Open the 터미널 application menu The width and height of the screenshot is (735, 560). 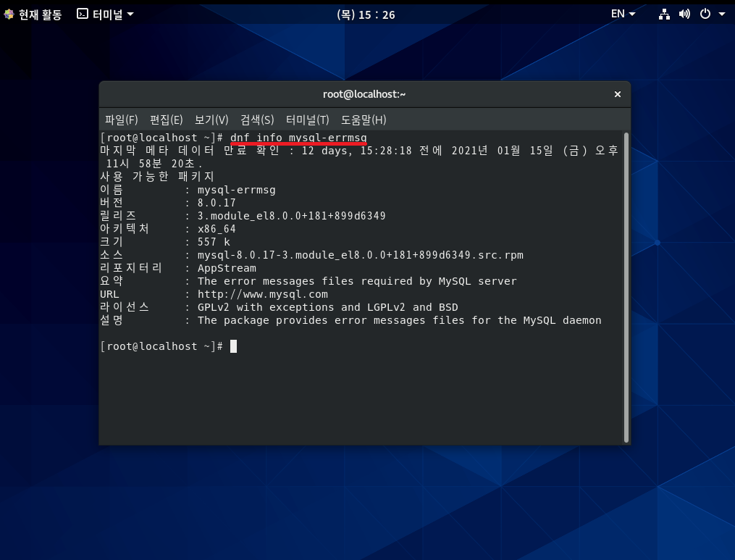point(105,14)
